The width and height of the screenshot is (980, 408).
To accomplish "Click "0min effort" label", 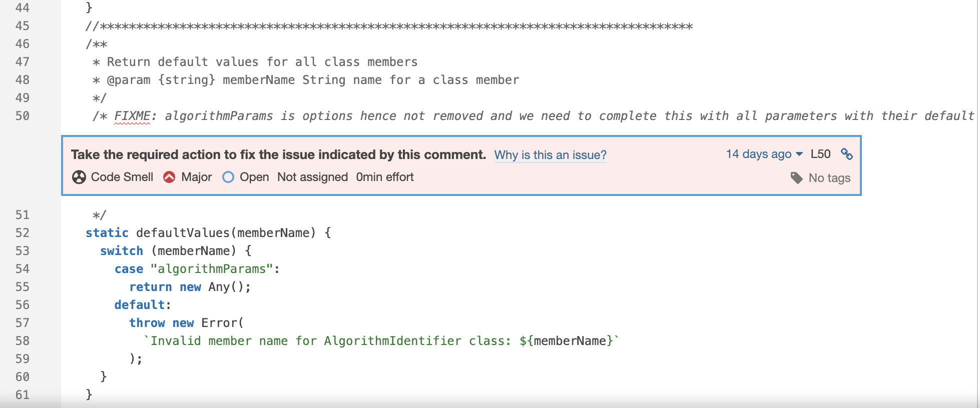I will [x=384, y=176].
